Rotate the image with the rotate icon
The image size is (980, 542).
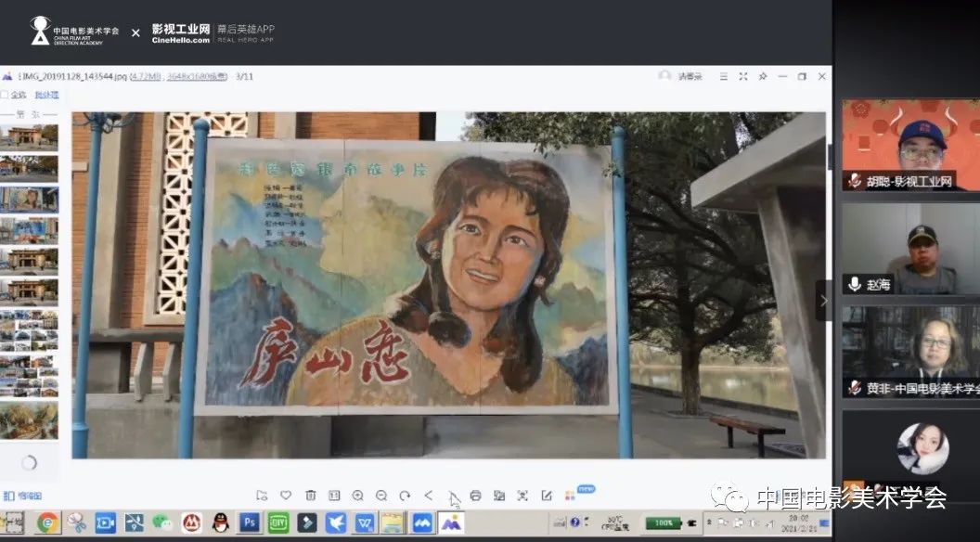(405, 496)
